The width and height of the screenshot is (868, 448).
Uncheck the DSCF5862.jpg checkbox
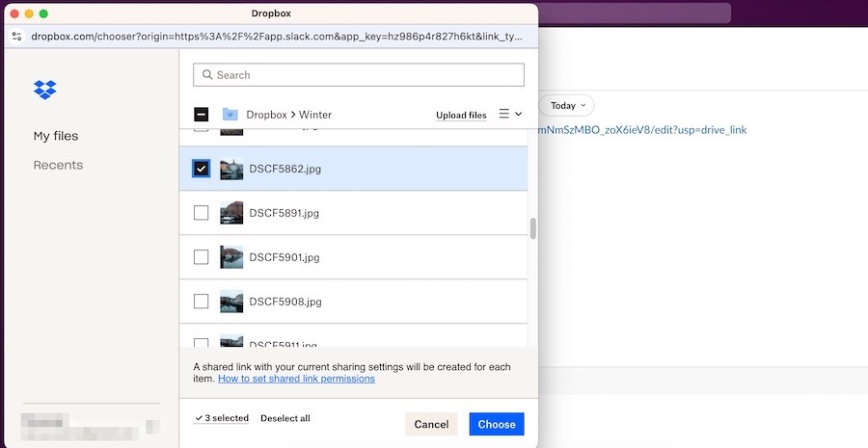pyautogui.click(x=201, y=169)
